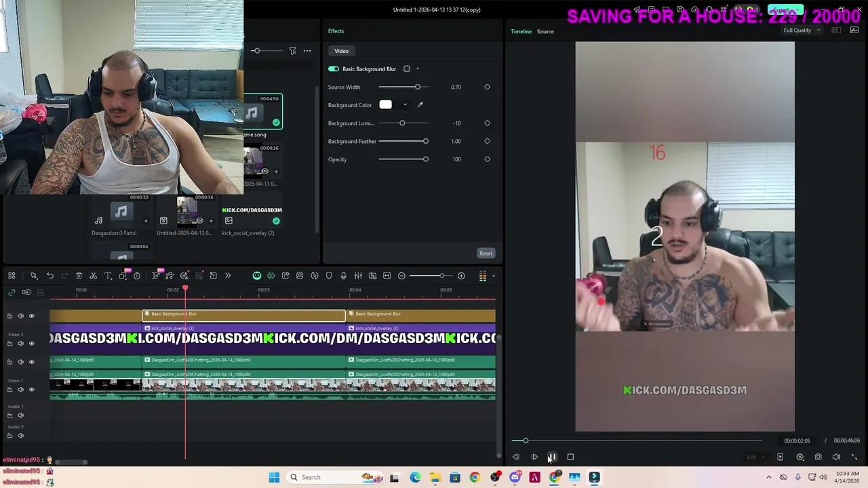Switch to the Effects tab
The width and height of the screenshot is (868, 488).
tap(336, 31)
